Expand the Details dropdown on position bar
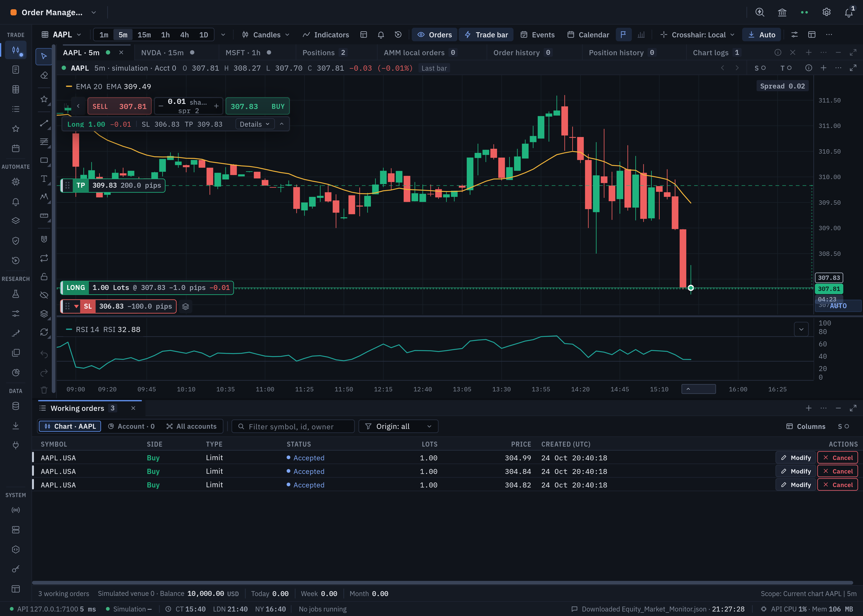 (255, 124)
